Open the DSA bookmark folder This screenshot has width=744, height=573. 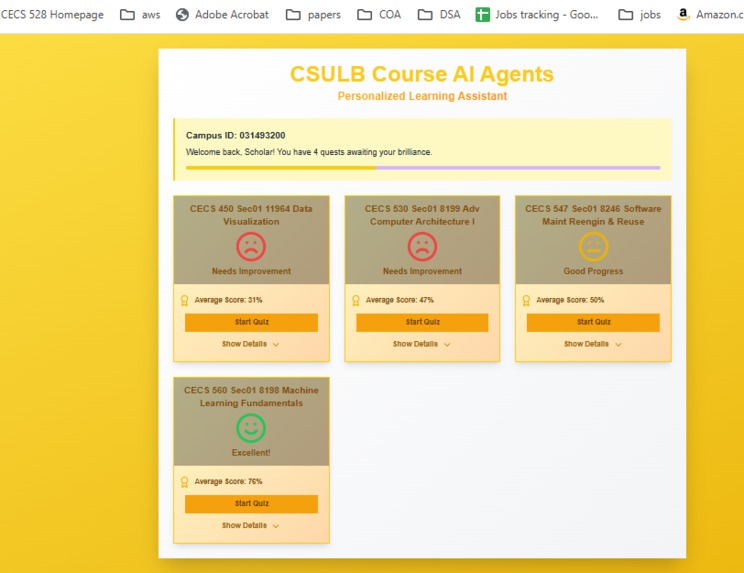(439, 15)
